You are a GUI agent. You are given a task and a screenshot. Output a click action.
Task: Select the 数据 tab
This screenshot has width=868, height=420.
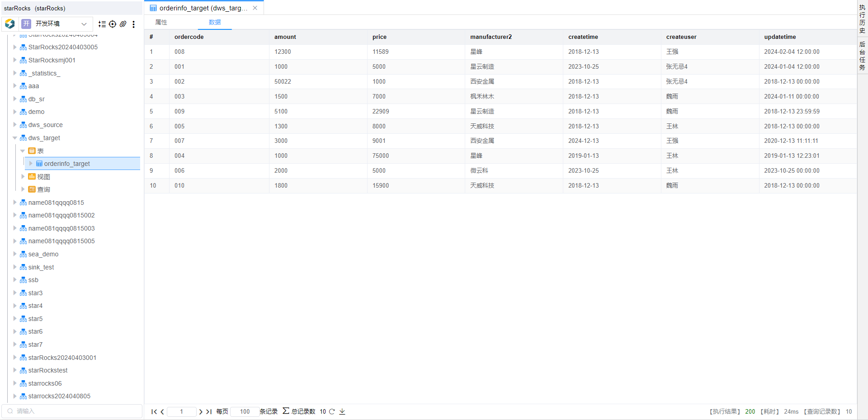(215, 22)
